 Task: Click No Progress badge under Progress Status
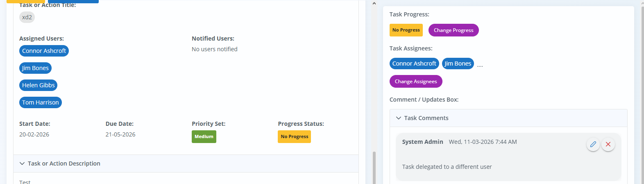tap(294, 136)
